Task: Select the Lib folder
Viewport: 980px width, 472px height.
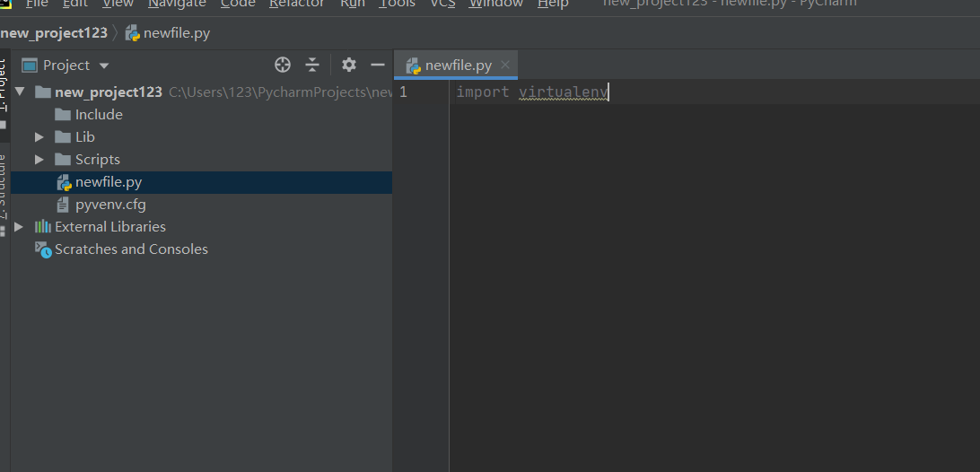Action: [85, 137]
